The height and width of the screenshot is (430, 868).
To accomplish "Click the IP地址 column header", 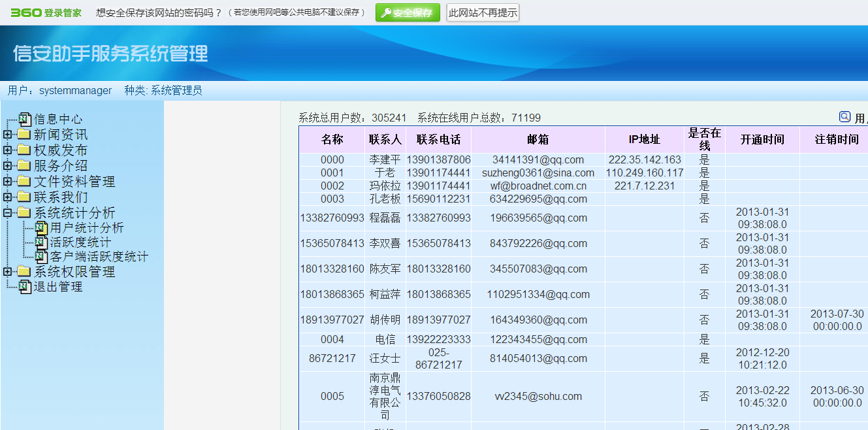I will (645, 140).
